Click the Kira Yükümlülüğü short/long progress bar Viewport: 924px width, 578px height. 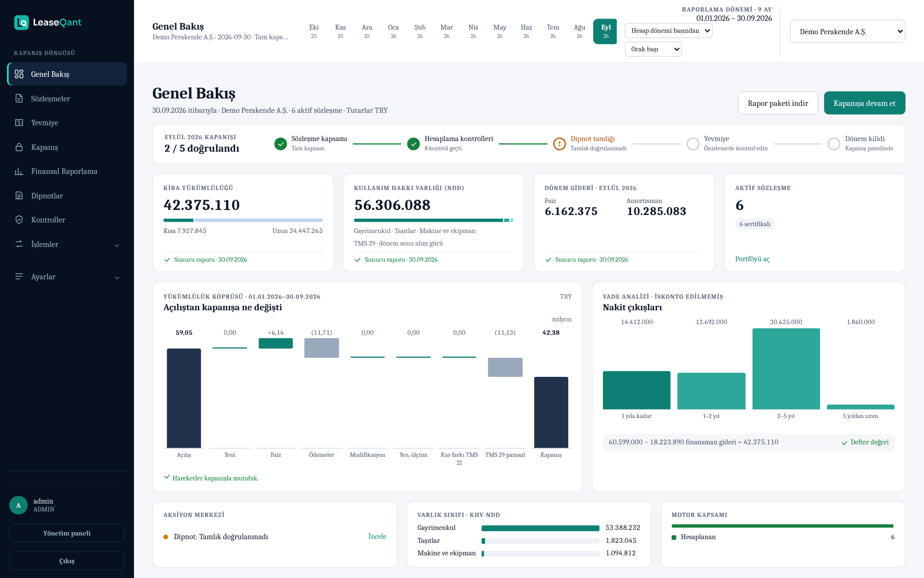tap(243, 220)
